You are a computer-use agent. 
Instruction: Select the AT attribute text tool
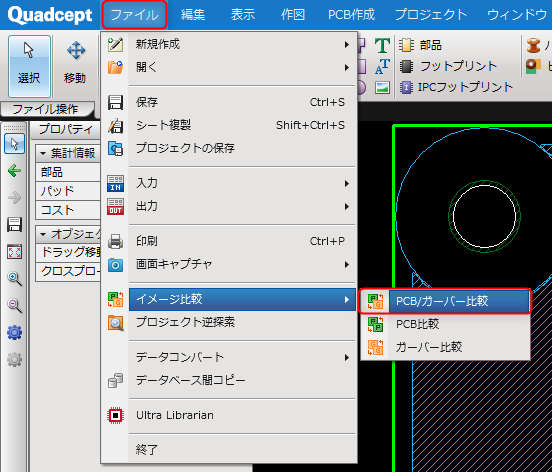(382, 67)
